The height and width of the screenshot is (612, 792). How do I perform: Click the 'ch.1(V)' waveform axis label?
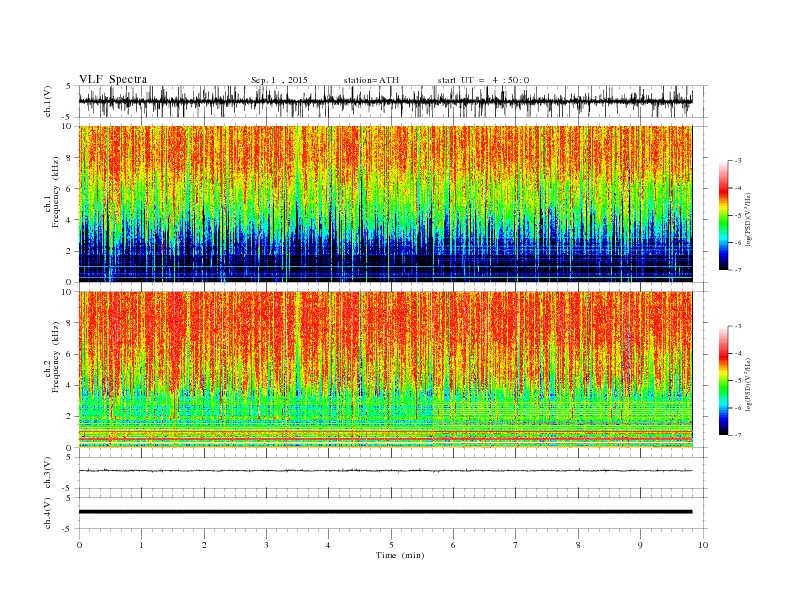click(x=48, y=101)
